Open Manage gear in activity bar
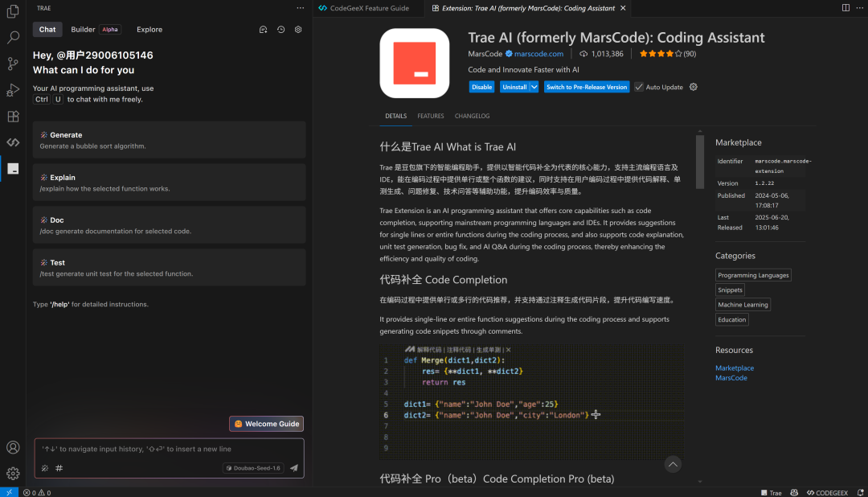This screenshot has height=497, width=868. pos(13,473)
